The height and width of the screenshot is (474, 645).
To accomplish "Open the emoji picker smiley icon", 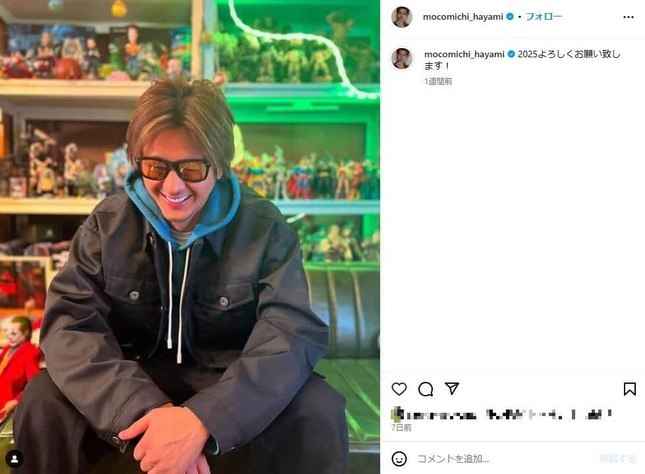I will (399, 459).
